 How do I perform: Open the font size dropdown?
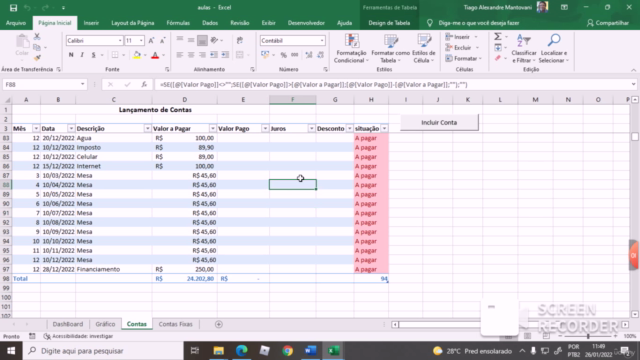(141, 41)
